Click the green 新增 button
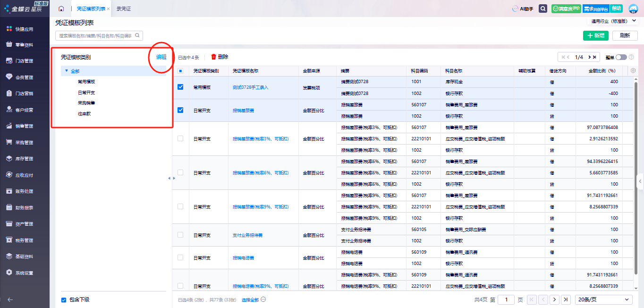Screen dimensions: 644x308 595,35
